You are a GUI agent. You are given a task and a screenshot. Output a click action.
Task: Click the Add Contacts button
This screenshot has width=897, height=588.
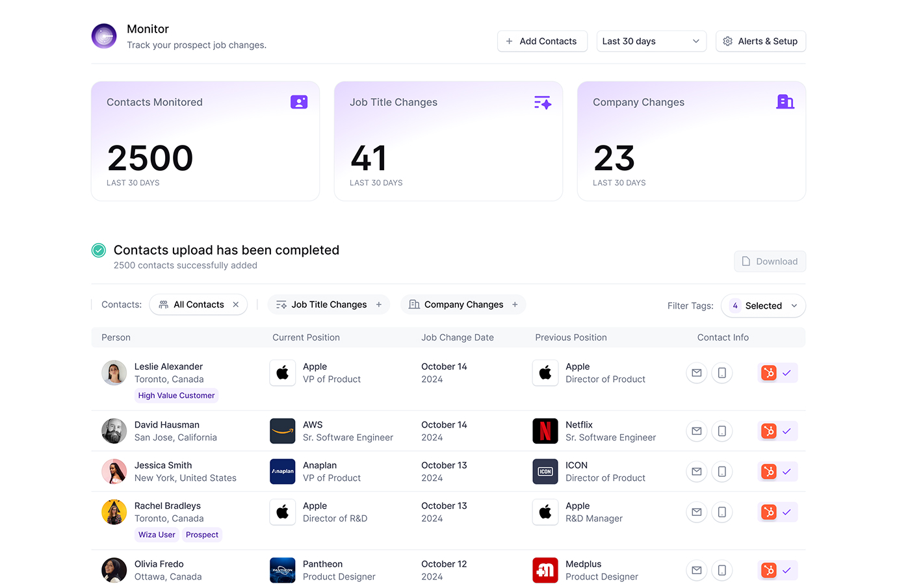542,41
